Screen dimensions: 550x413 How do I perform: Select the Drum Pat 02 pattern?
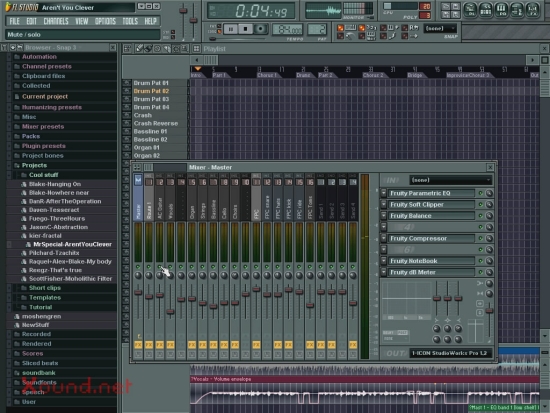[151, 91]
